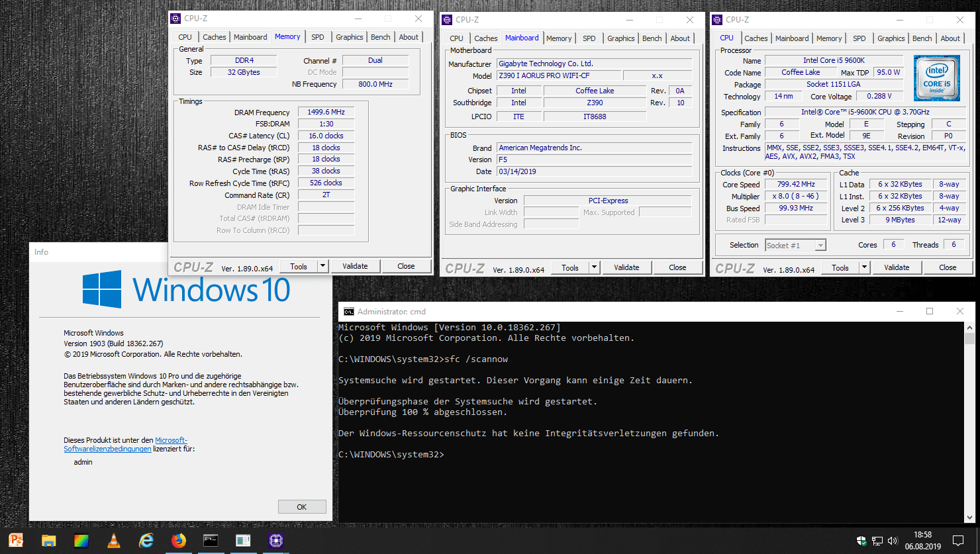Click the Row Refresh Cycle Time value 526 clocks
The height and width of the screenshot is (554, 980).
(326, 183)
